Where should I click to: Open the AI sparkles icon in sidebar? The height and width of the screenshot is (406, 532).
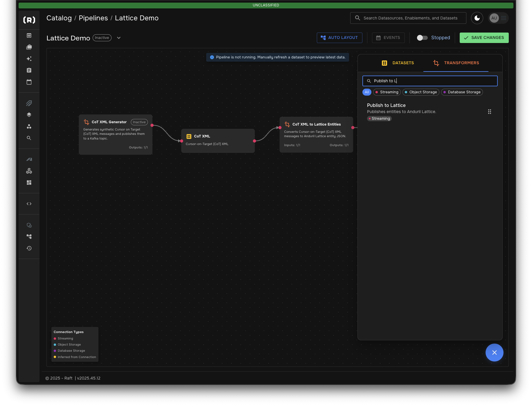tap(29, 59)
